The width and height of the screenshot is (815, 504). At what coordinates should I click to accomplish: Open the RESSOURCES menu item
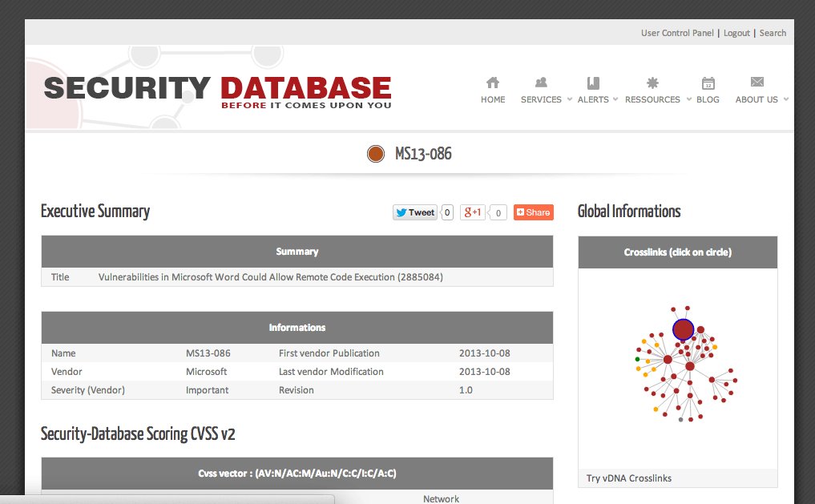[652, 99]
